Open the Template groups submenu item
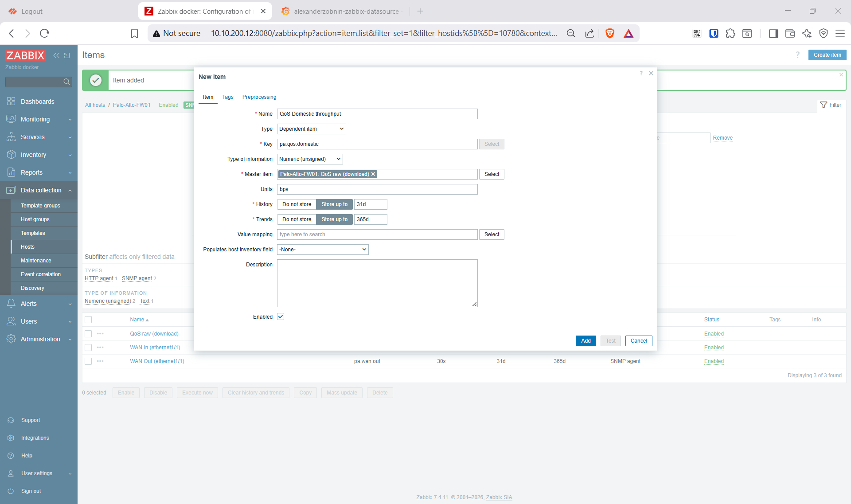851x504 pixels. pos(44,206)
